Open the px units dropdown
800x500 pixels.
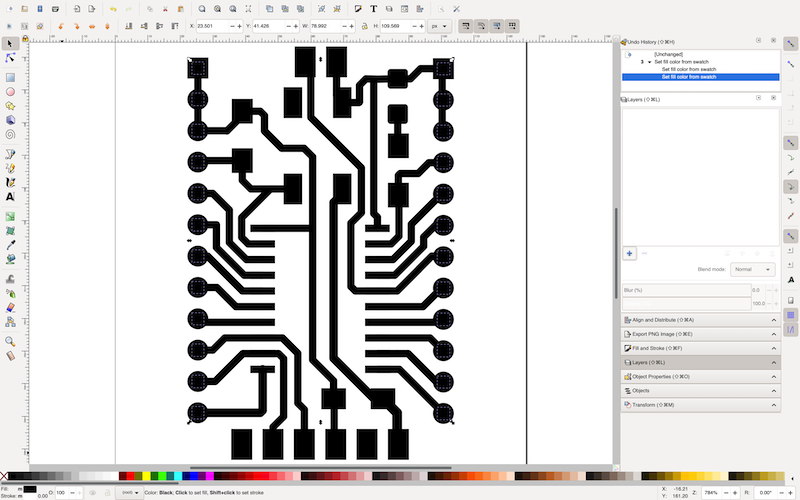pos(439,26)
